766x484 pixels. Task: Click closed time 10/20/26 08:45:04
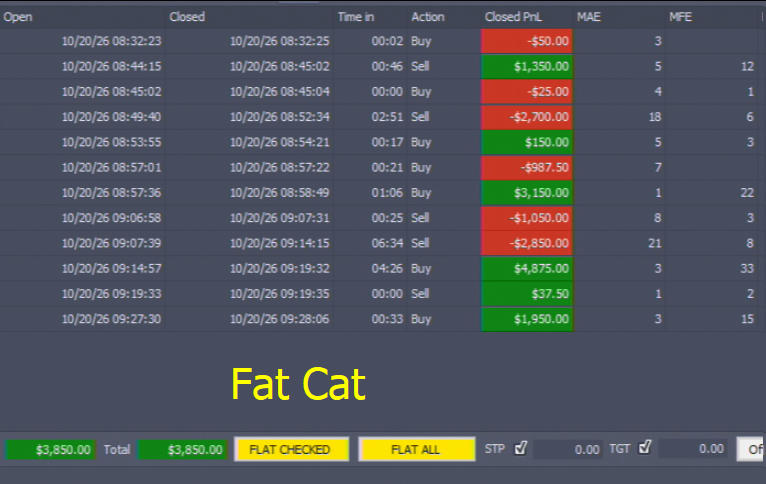click(280, 92)
